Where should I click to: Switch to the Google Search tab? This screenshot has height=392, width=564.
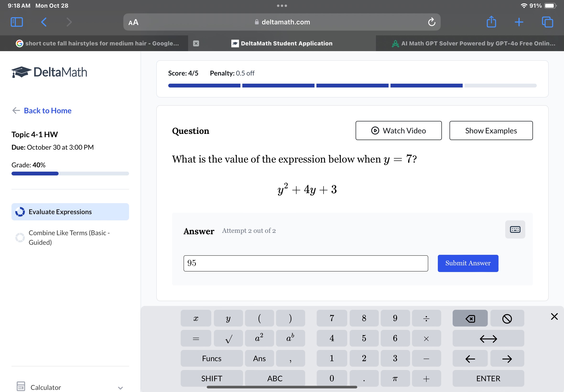tap(103, 43)
